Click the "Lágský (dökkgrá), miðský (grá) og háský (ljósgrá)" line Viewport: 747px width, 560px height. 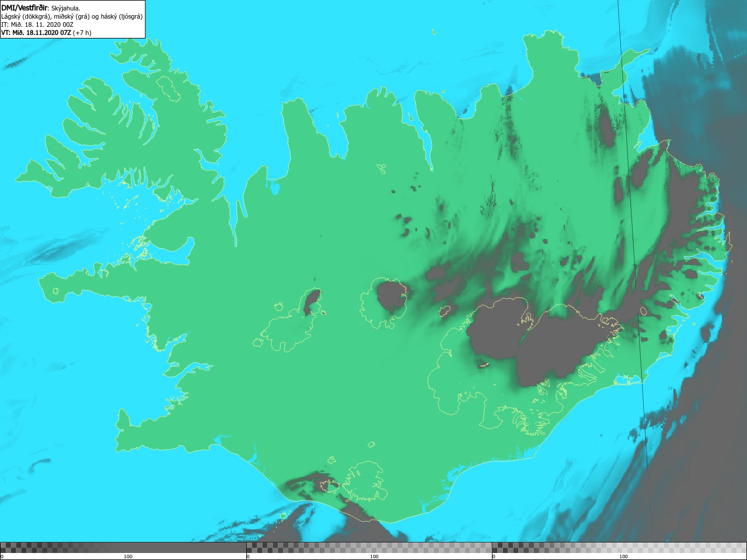coord(72,16)
